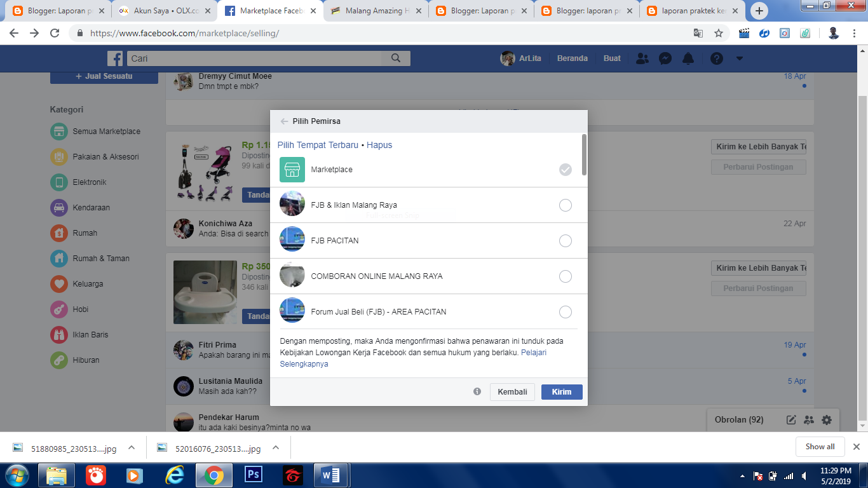Image resolution: width=868 pixels, height=488 pixels.
Task: Select FJB & Iklan Malang Raya radio button
Action: click(565, 205)
